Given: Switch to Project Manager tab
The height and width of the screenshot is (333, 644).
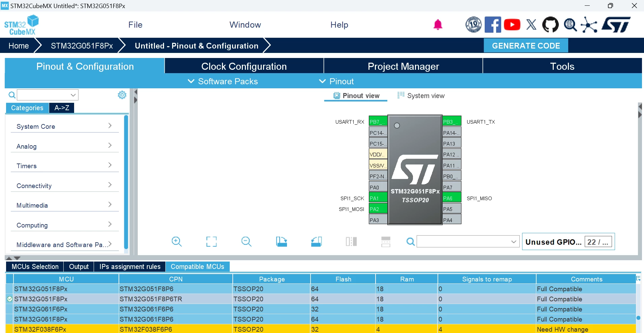Looking at the screenshot, I should (403, 66).
